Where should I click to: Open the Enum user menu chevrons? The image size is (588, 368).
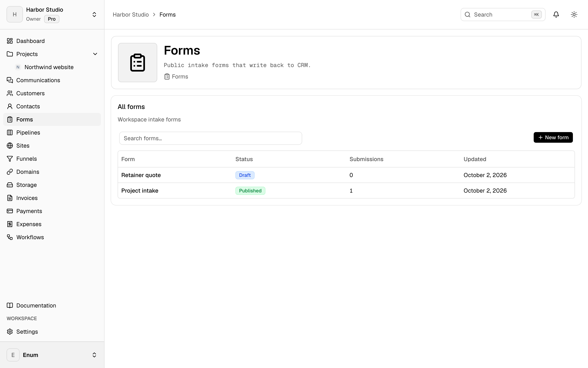[94, 355]
